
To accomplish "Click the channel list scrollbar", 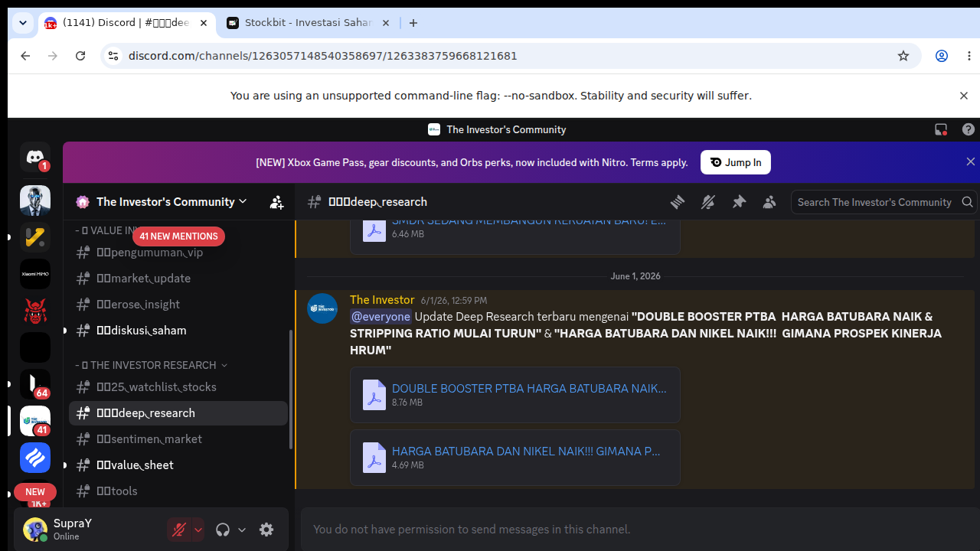I will (291, 390).
